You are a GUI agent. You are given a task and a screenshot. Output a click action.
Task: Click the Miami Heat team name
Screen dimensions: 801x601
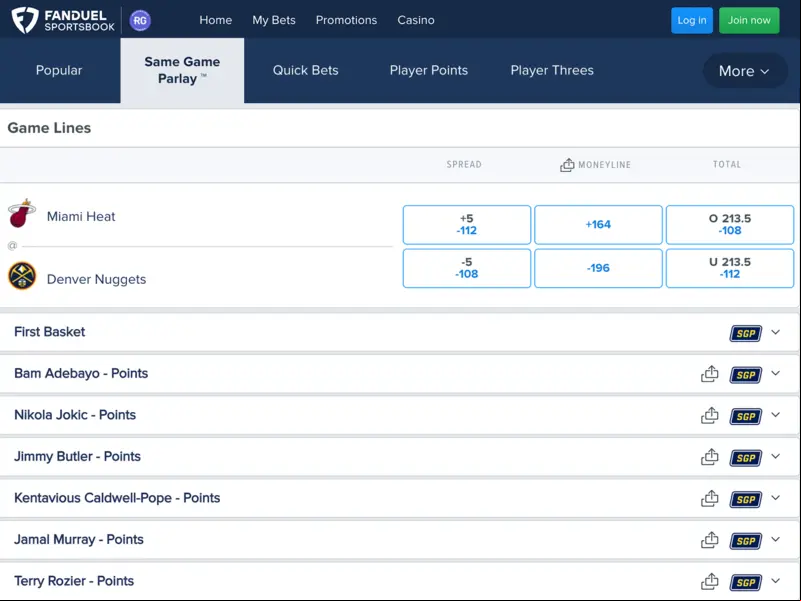pos(81,217)
